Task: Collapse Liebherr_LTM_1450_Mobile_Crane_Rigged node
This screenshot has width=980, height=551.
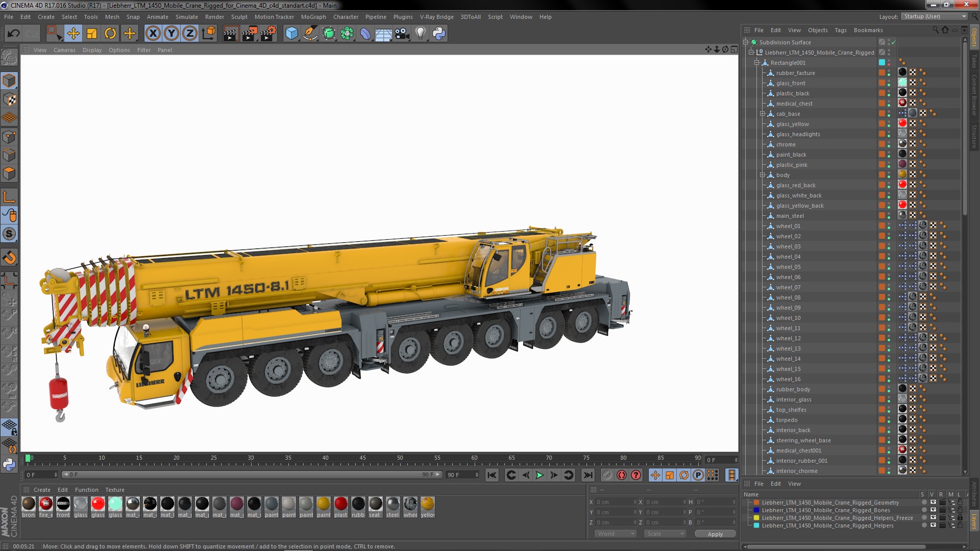Action: (751, 53)
